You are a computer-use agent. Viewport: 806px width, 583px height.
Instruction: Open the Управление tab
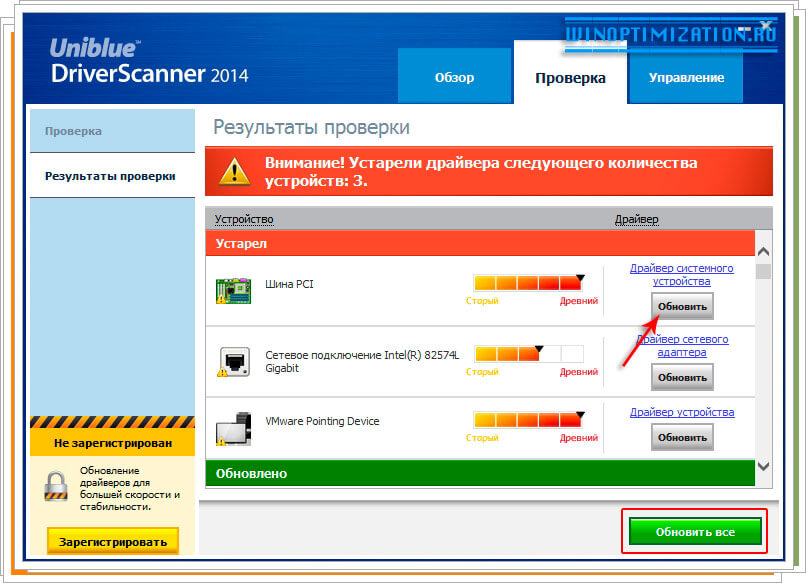[685, 76]
